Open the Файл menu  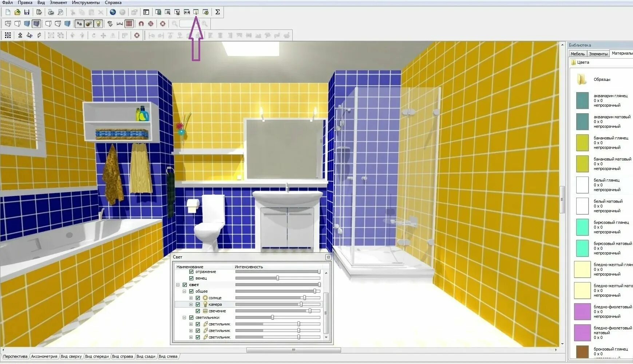pos(8,3)
